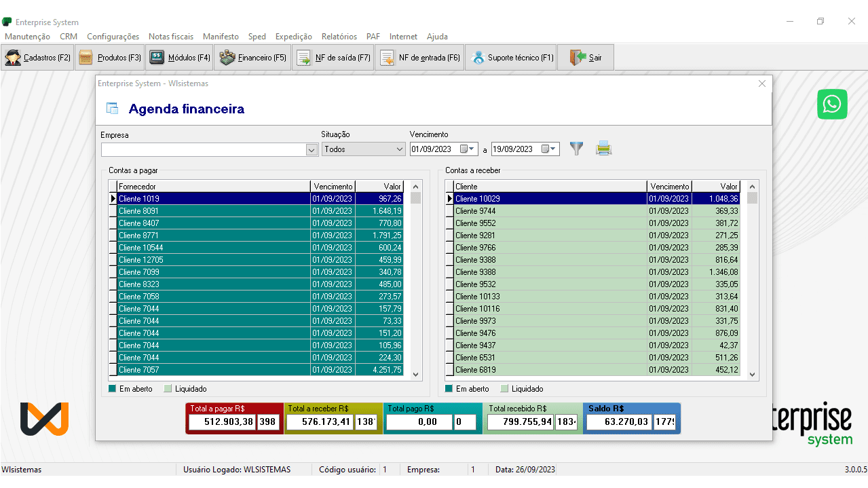
Task: Sort Contas a pagar by Valor column header
Action: 380,186
